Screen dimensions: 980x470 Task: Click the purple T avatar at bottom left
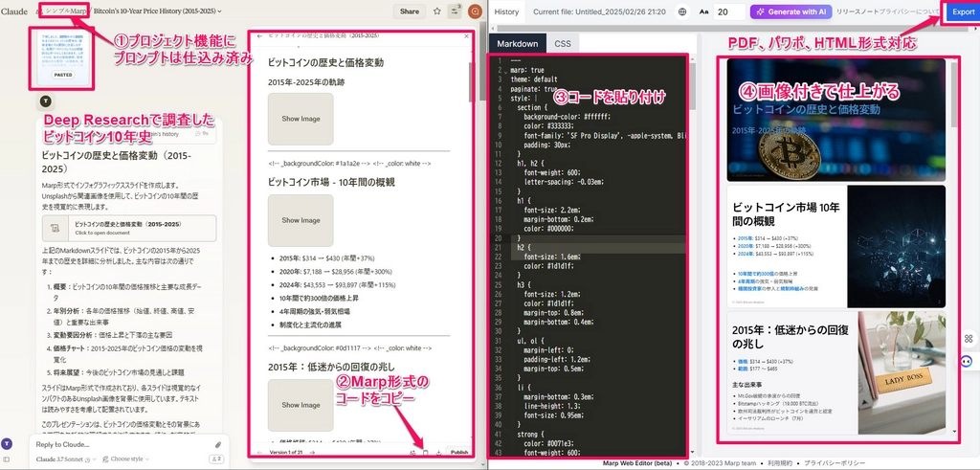[7, 443]
